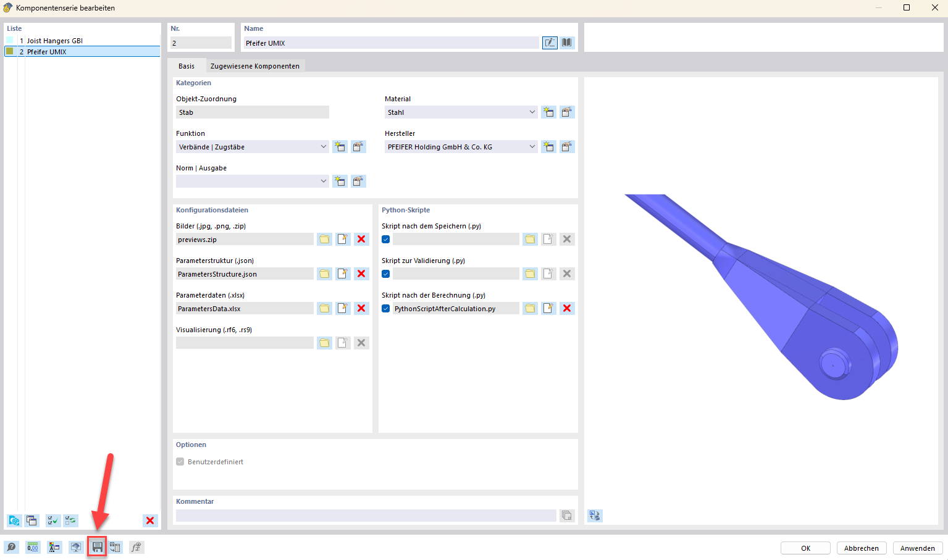The image size is (948, 560).
Task: Add new Norm | Ausgabe with the star icon
Action: pos(340,182)
